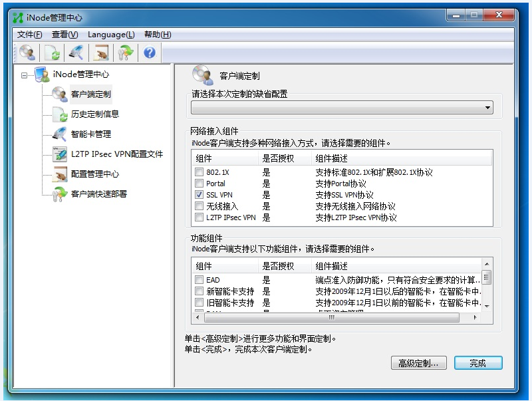The height and width of the screenshot is (401, 532).
Task: Click the text 支持无线接入网络协议
Action: click(355, 206)
